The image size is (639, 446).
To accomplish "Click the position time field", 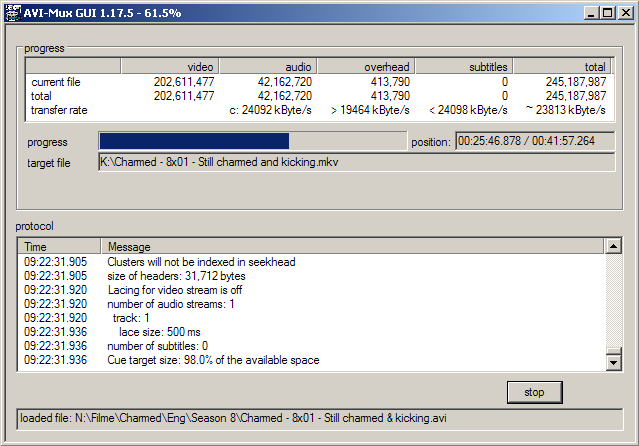I will [x=535, y=141].
